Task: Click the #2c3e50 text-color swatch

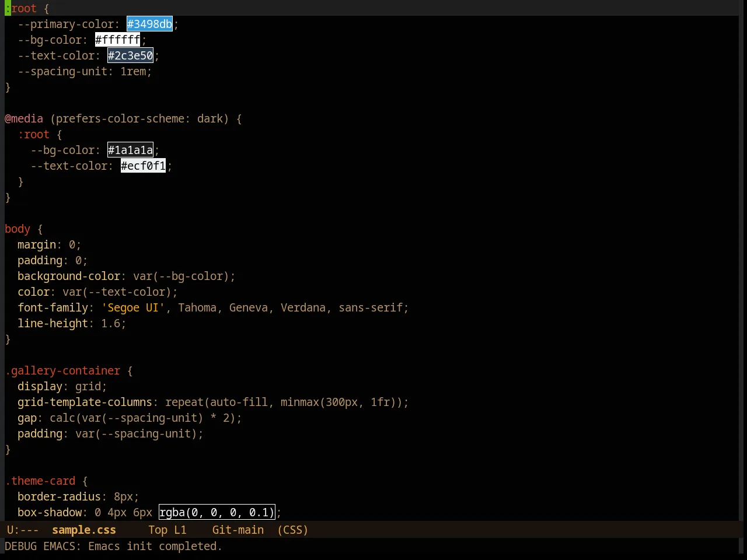Action: [x=131, y=55]
